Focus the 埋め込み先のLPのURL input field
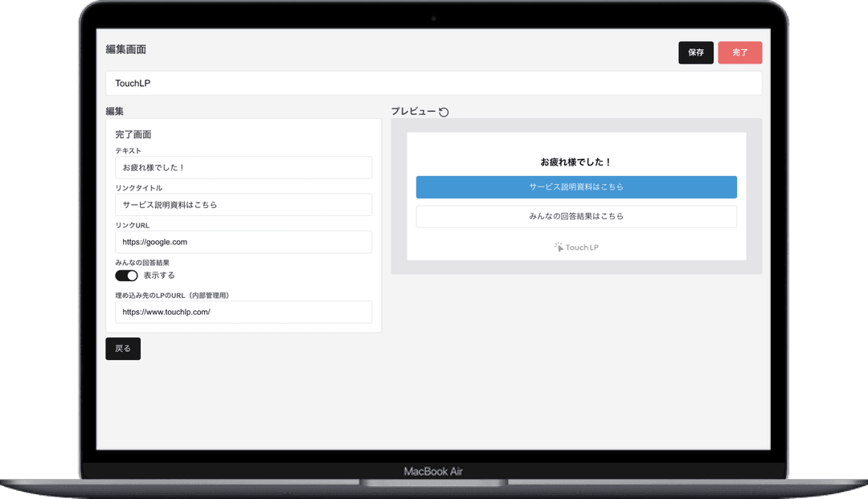 point(244,312)
